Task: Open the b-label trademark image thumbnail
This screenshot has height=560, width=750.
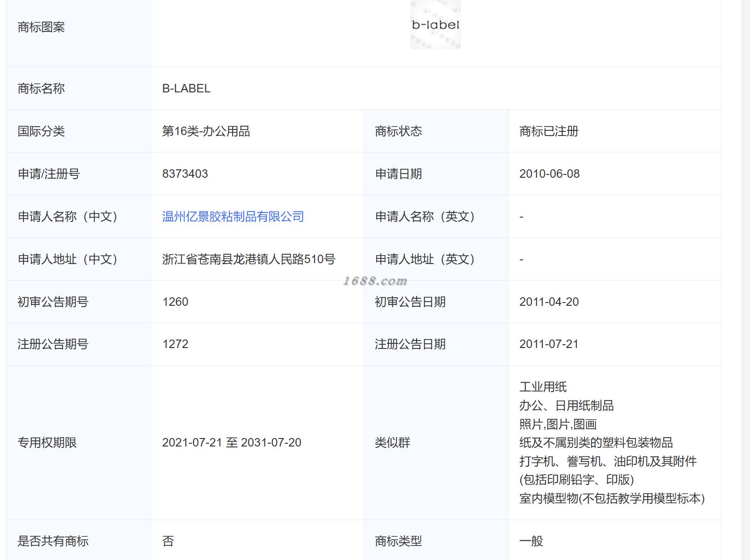Action: click(435, 25)
